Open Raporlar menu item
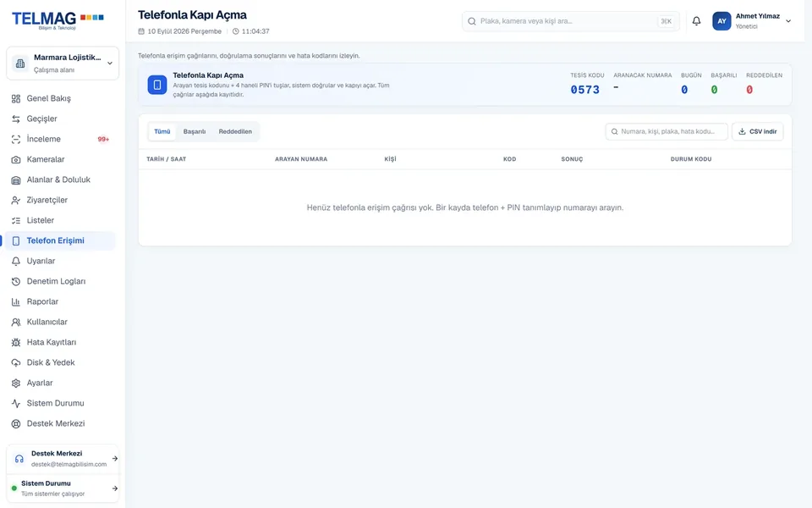 [x=62, y=301]
